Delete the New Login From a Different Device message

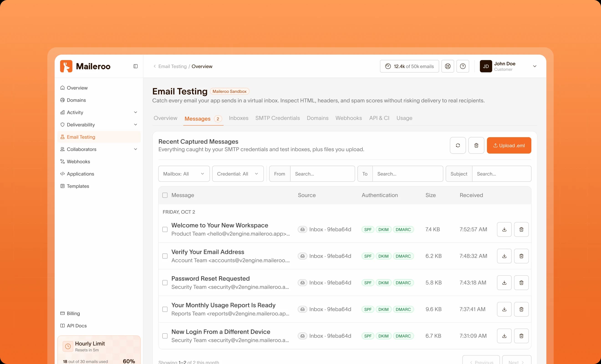(521, 336)
